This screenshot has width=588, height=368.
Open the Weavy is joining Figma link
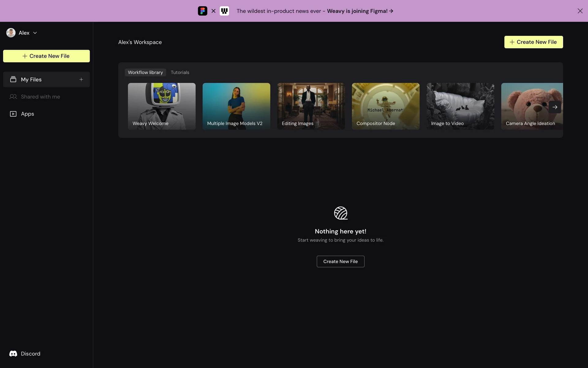tap(360, 11)
